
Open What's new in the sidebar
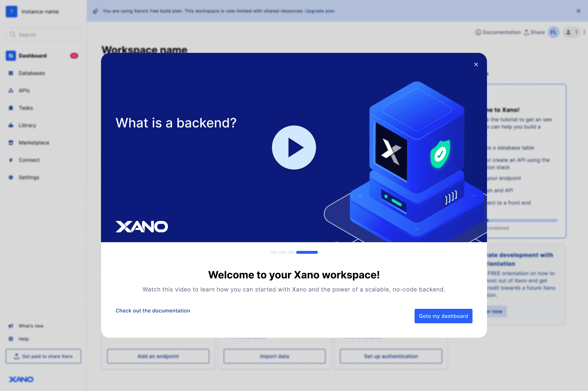tap(31, 326)
